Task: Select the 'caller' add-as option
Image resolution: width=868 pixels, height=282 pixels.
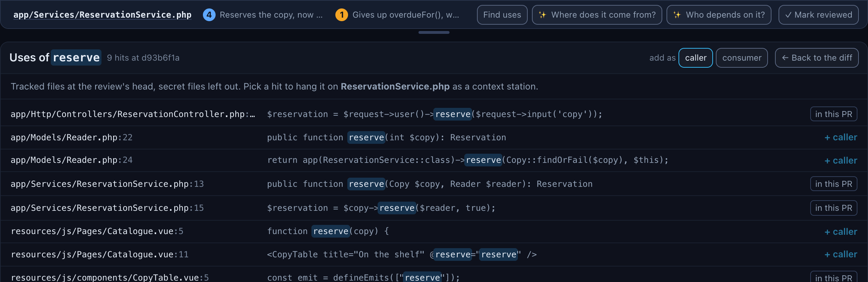Action: (x=696, y=58)
